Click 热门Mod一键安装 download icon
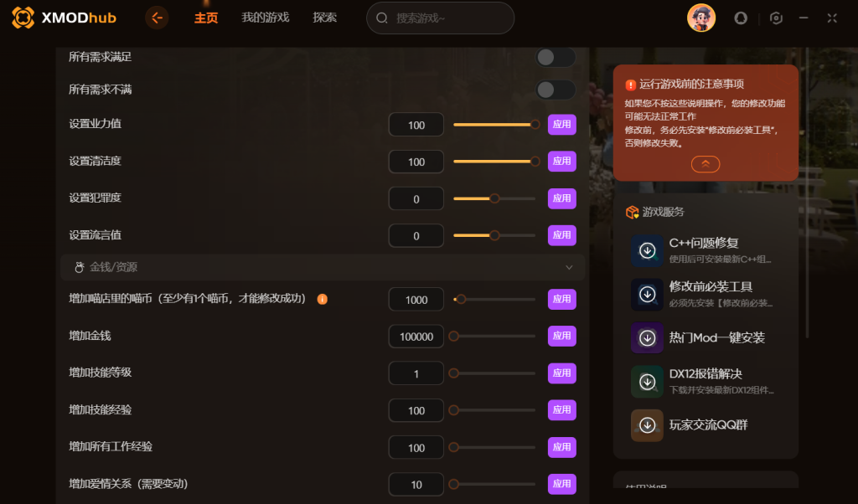 click(x=648, y=338)
